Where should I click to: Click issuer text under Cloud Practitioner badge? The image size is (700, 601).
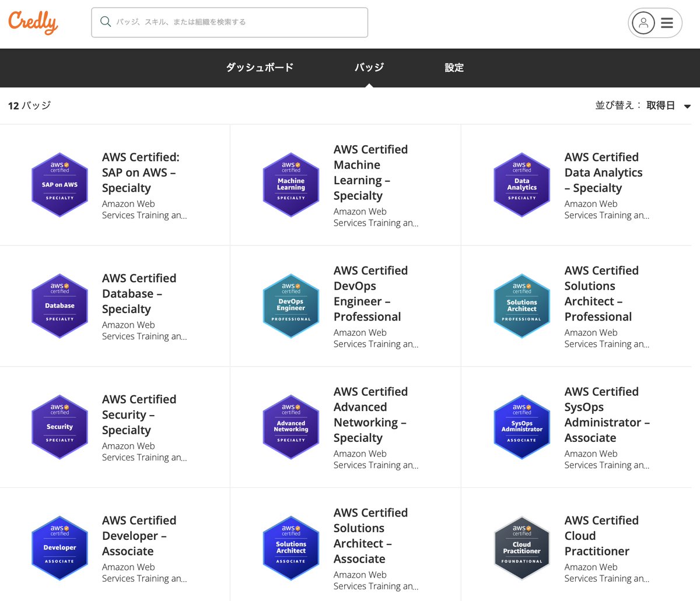pyautogui.click(x=607, y=572)
